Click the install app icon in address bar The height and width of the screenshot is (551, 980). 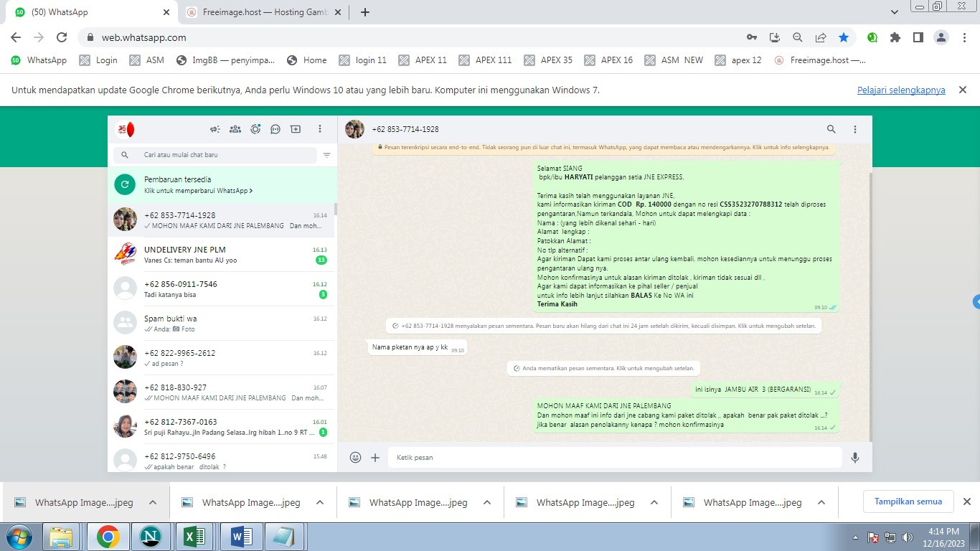775,37
